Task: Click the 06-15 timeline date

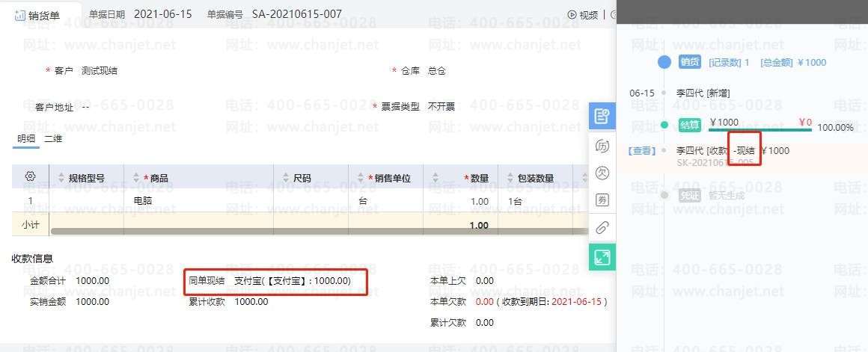Action: 642,93
